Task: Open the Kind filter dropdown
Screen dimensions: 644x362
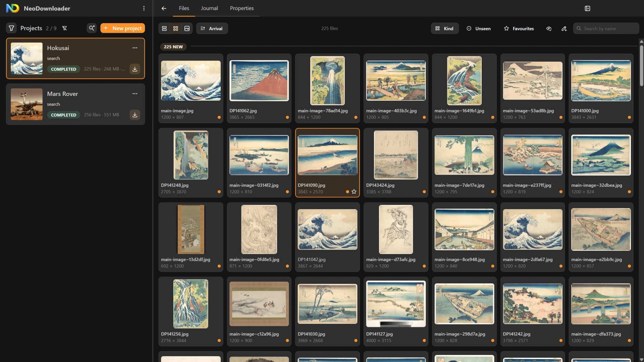Action: click(444, 29)
